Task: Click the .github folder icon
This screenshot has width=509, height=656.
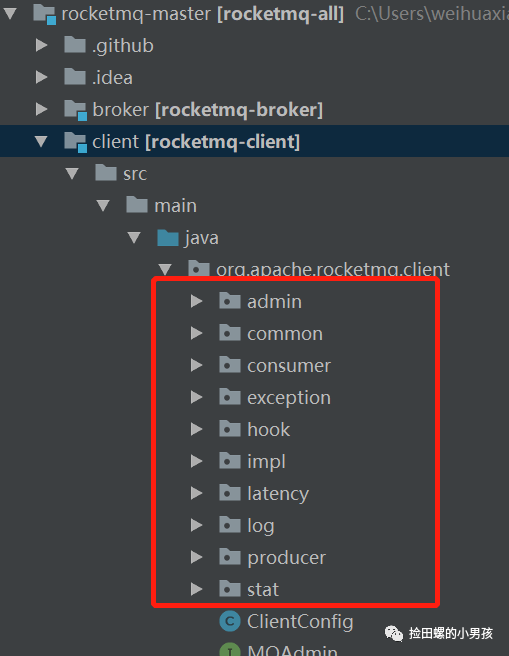Action: (75, 45)
